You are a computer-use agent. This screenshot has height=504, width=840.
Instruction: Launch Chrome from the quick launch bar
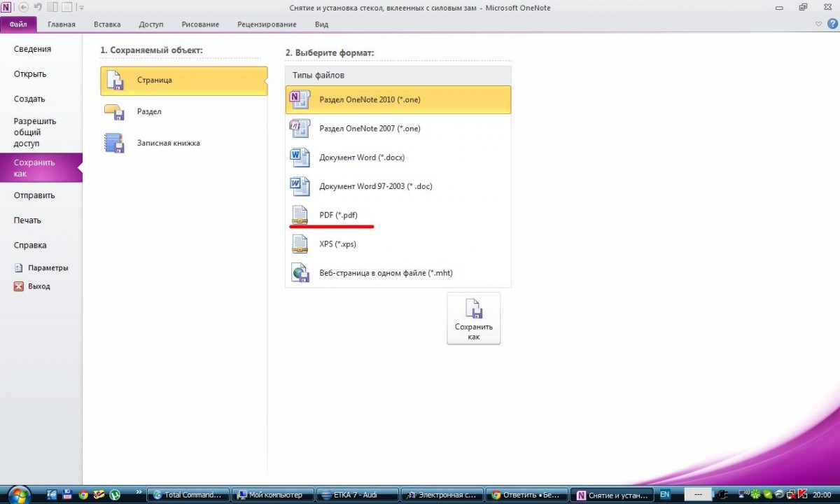tap(83, 494)
